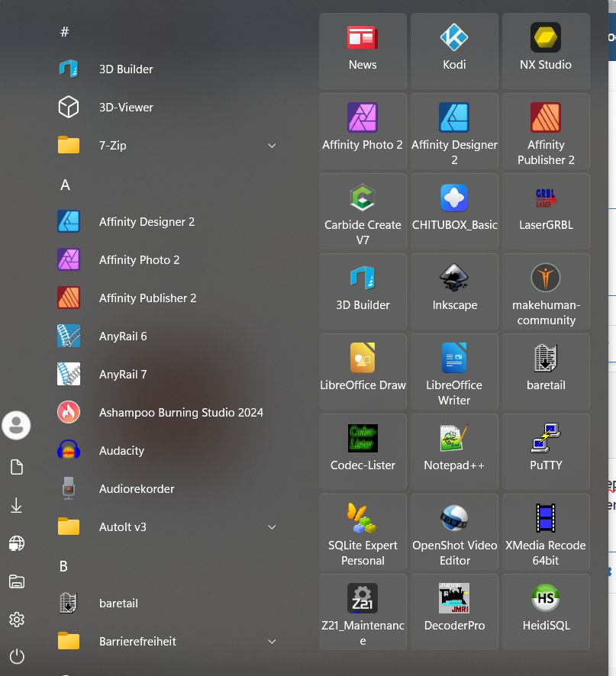This screenshot has height=676, width=616.
Task: Launch OpenShot Video Editor tile
Action: coord(454,532)
